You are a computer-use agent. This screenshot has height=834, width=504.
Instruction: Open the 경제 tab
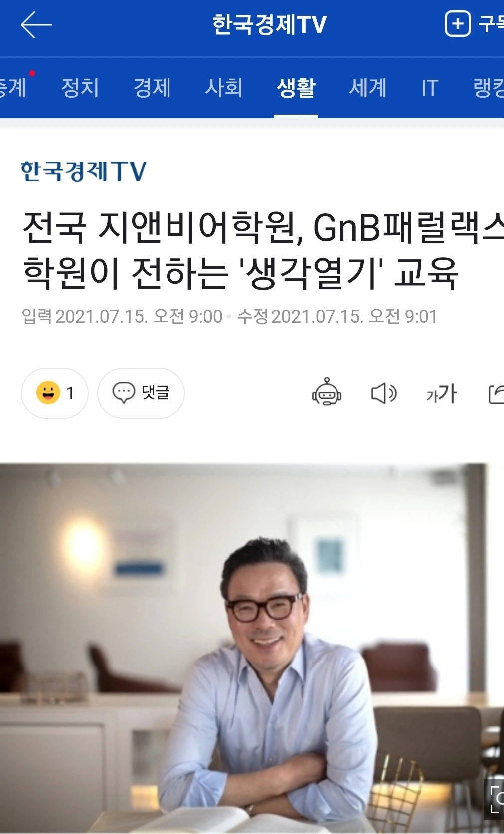click(x=152, y=88)
